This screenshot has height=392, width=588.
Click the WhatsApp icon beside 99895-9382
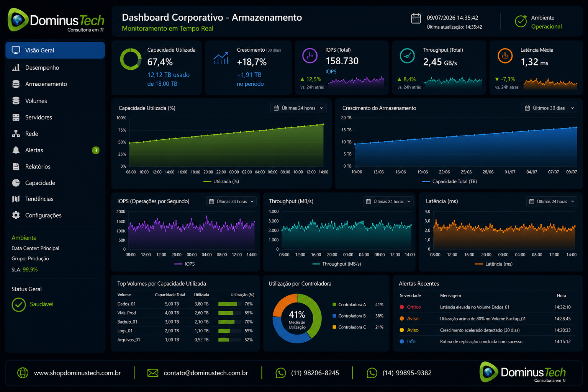point(372,373)
